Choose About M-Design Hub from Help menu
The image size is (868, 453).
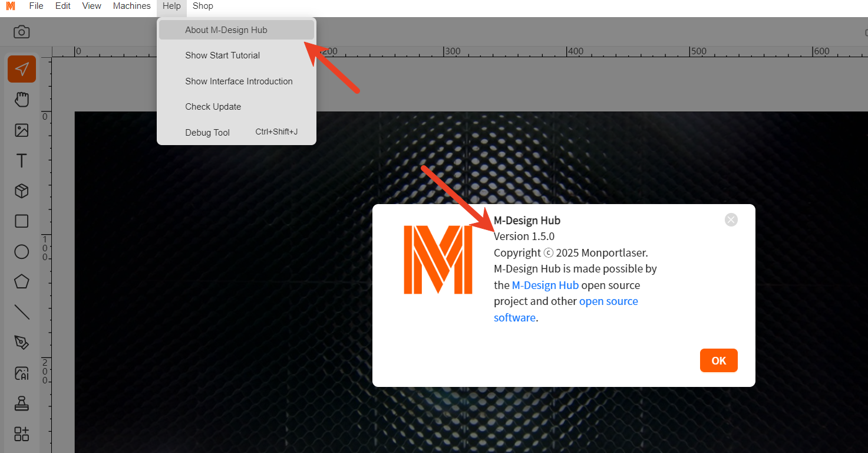pyautogui.click(x=236, y=30)
